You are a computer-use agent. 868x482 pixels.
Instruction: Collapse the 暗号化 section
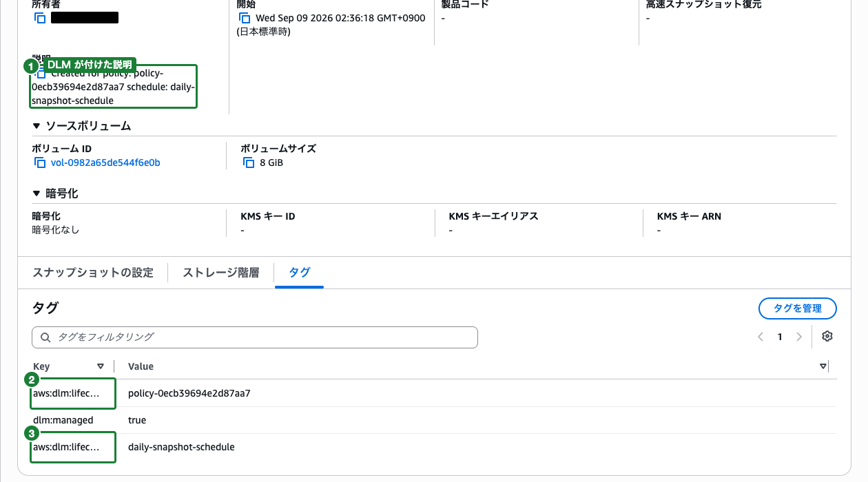click(37, 193)
